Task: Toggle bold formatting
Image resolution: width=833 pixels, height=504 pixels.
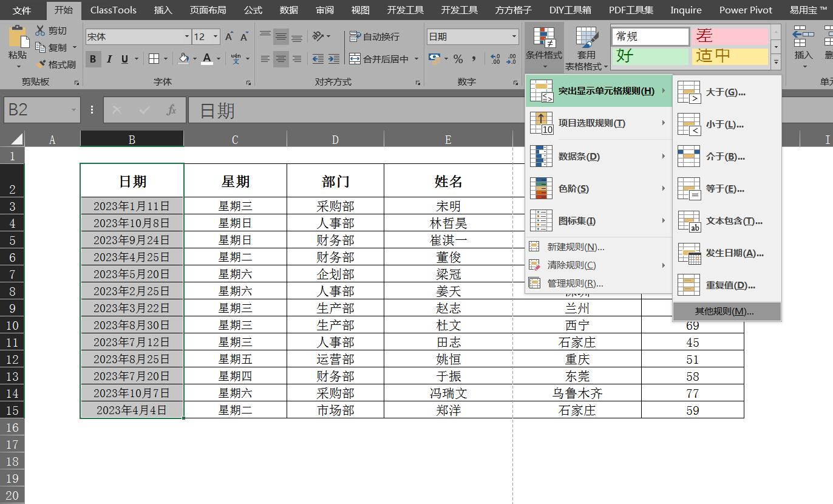Action: click(x=92, y=59)
